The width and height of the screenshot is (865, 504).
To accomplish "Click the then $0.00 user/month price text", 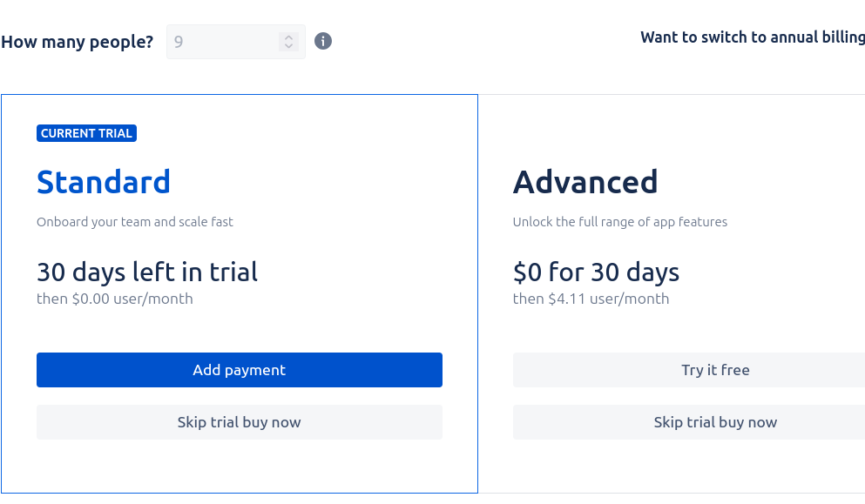I will tap(115, 299).
